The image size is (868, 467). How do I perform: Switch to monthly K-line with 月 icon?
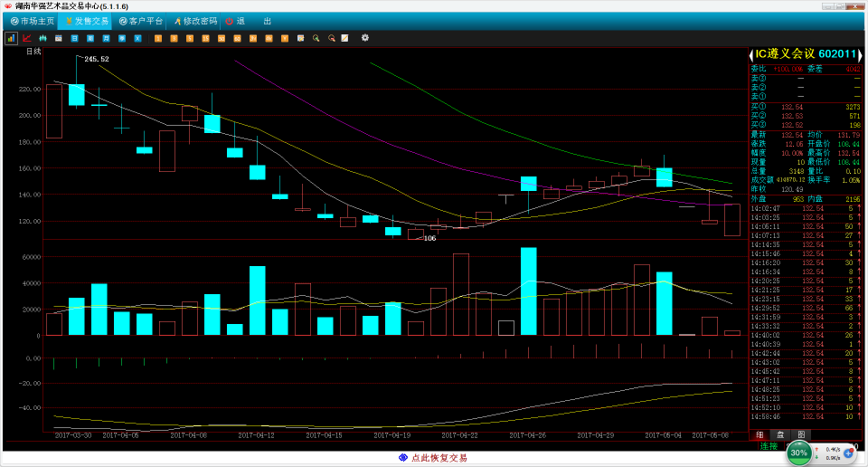107,38
